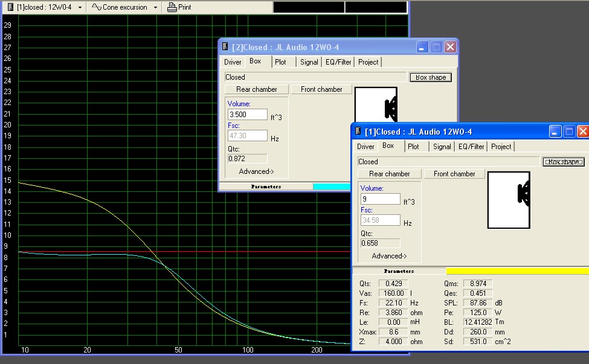Viewport: 589px width, 364px height.
Task: Open Plot tab in [1]Closed window
Action: tap(413, 147)
